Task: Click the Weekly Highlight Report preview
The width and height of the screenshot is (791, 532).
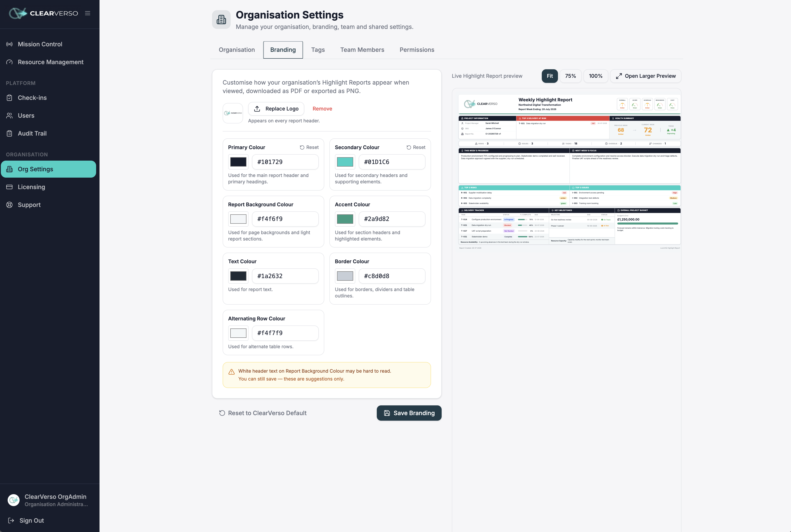Action: coord(569,172)
